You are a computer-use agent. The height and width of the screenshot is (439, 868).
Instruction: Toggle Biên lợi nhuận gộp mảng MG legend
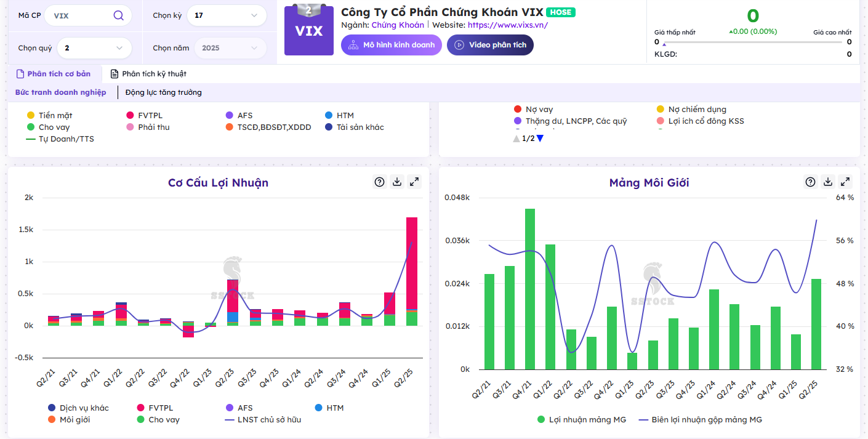[701, 419]
